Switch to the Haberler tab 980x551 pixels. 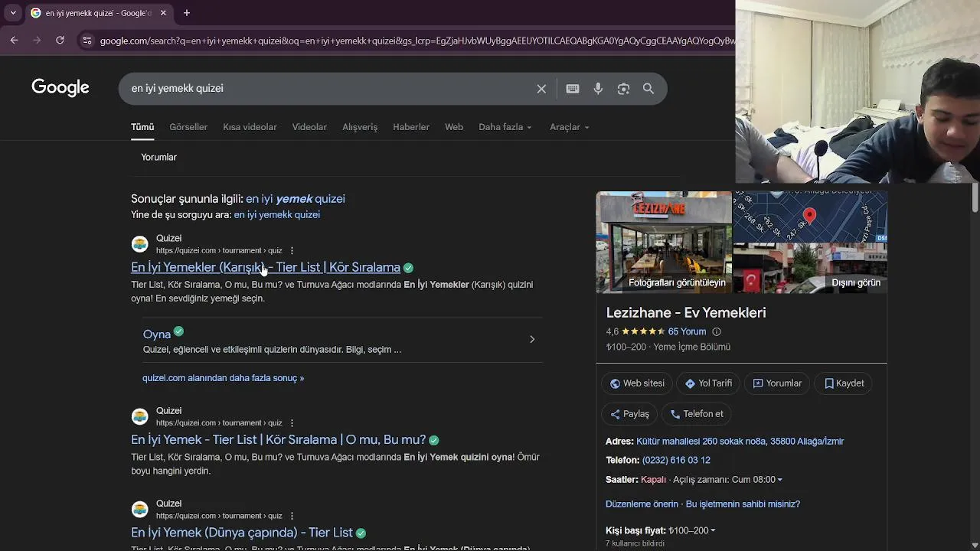[x=411, y=127]
